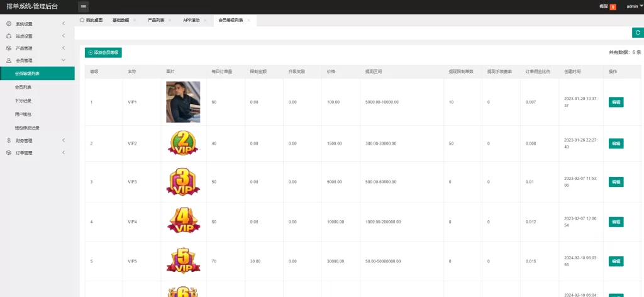The width and height of the screenshot is (644, 297).
Task: Click the 添加会员等级 button
Action: coord(103,53)
